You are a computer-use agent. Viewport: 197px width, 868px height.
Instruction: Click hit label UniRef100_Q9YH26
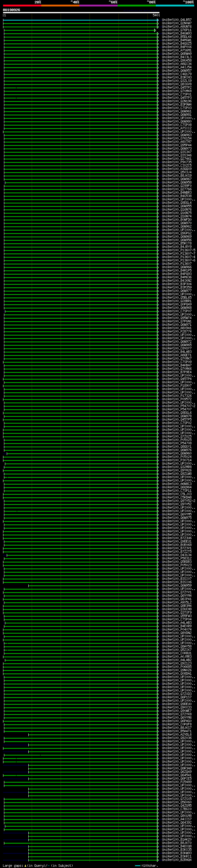click(177, 470)
